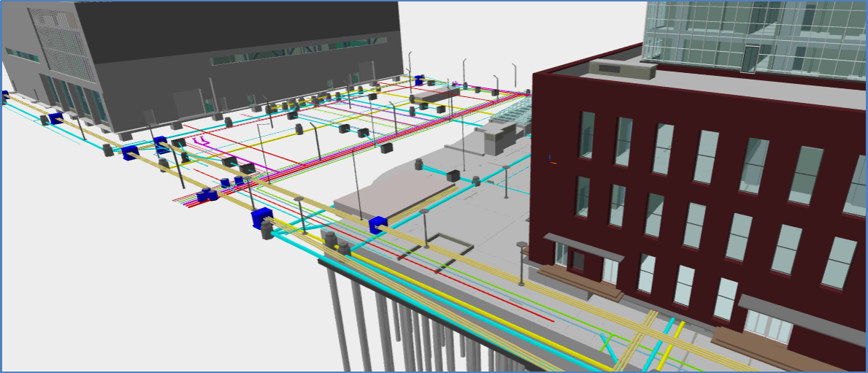
Task: Select the blue utility box at far left edge
Action: (x=4, y=96)
